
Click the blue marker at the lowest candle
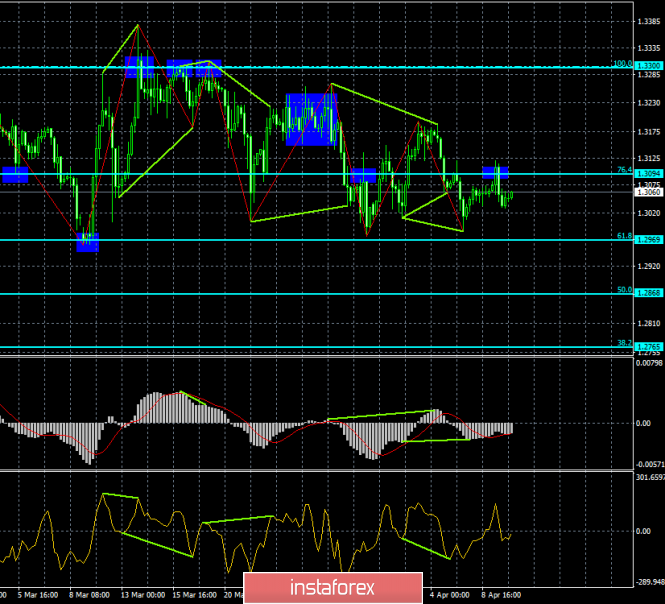[x=88, y=242]
